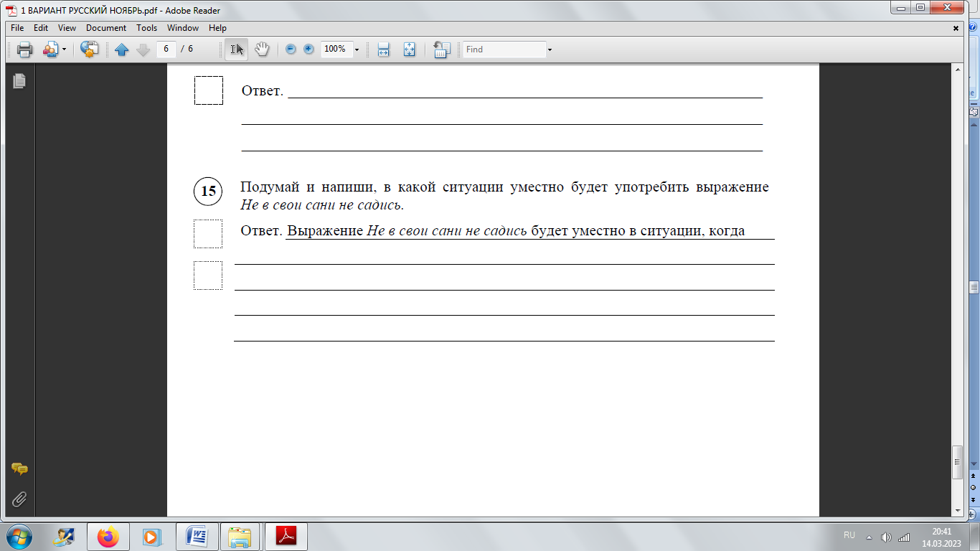The height and width of the screenshot is (551, 980).
Task: Click the volume speaker tray icon
Action: tap(886, 537)
